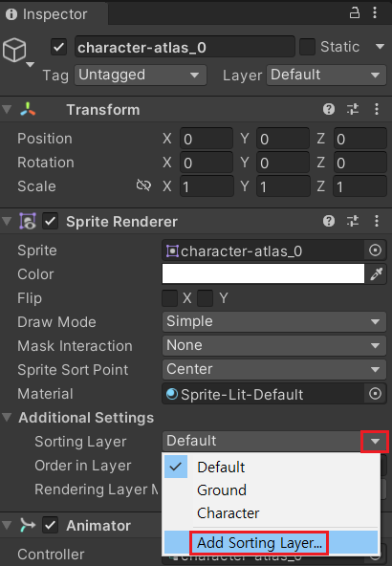The image size is (392, 566).
Task: Select the Character sorting layer
Action: tap(272, 512)
